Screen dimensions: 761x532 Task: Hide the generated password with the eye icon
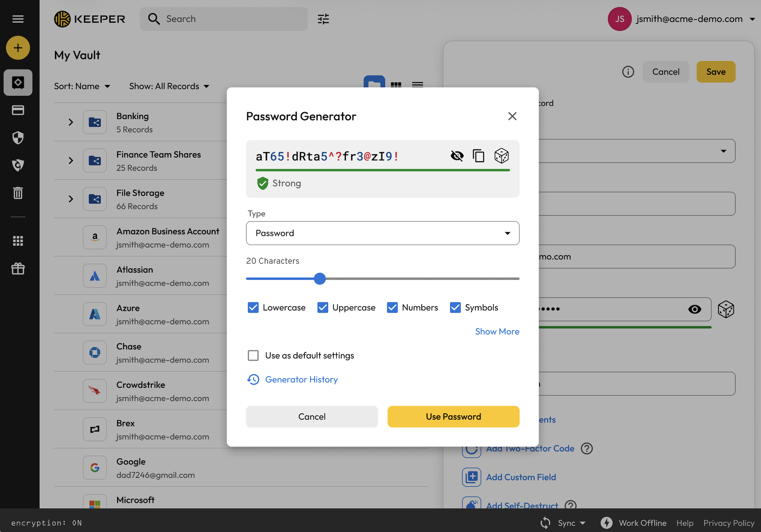[457, 156]
